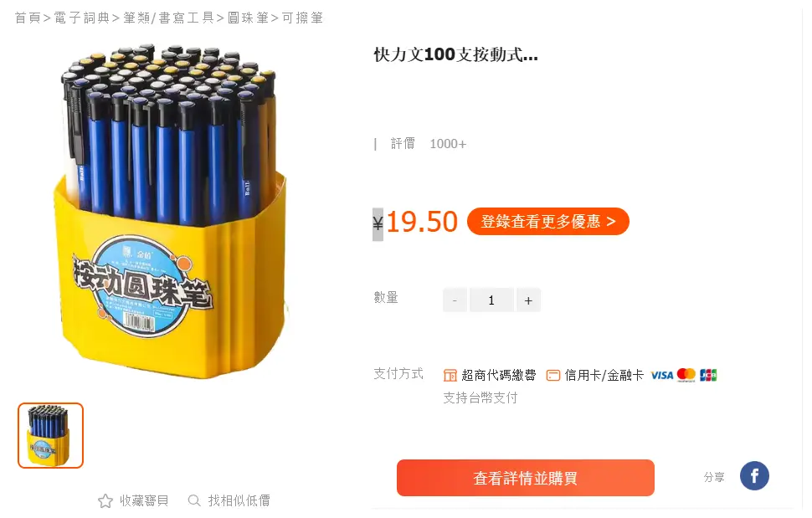Viewport: 812px width, 518px height.
Task: Open 首頁 breadcrumb link
Action: [28, 18]
